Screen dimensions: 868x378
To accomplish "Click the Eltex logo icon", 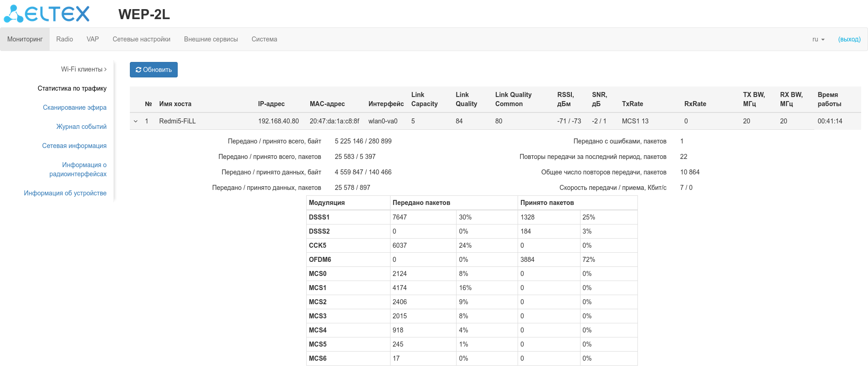I will [46, 14].
